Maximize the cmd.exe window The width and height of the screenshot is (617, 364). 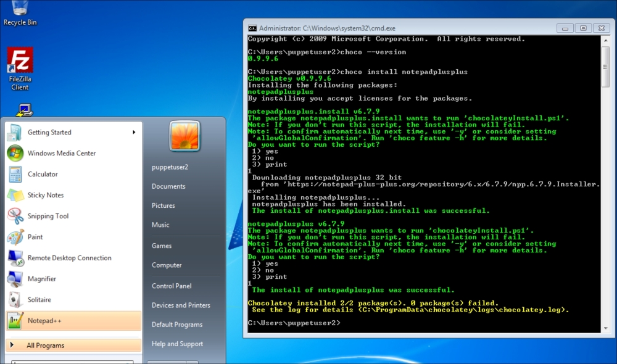(x=583, y=28)
